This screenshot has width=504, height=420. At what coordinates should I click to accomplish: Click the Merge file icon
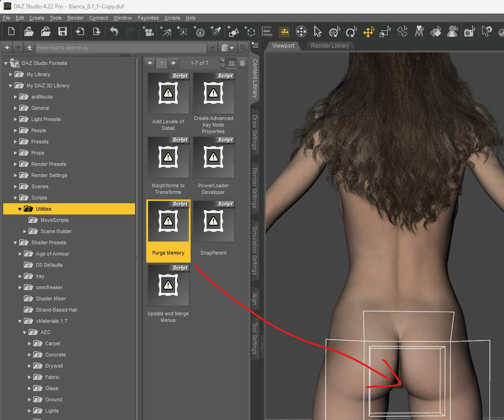(x=45, y=31)
